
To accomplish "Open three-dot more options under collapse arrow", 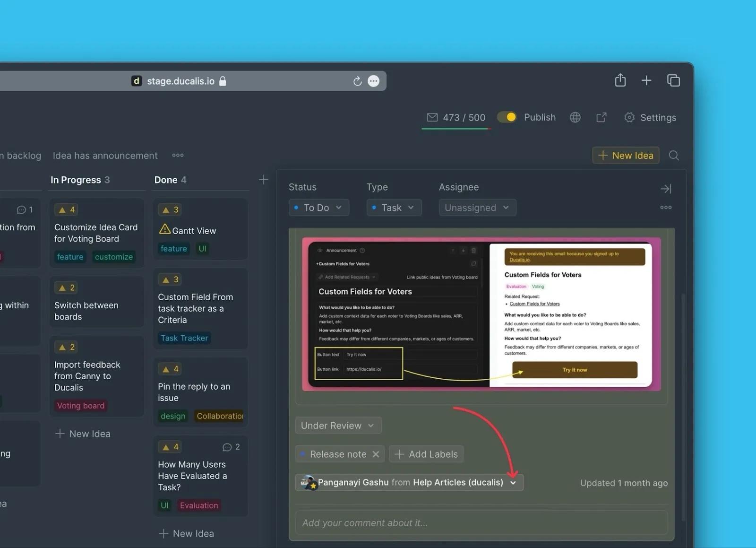I will point(666,208).
